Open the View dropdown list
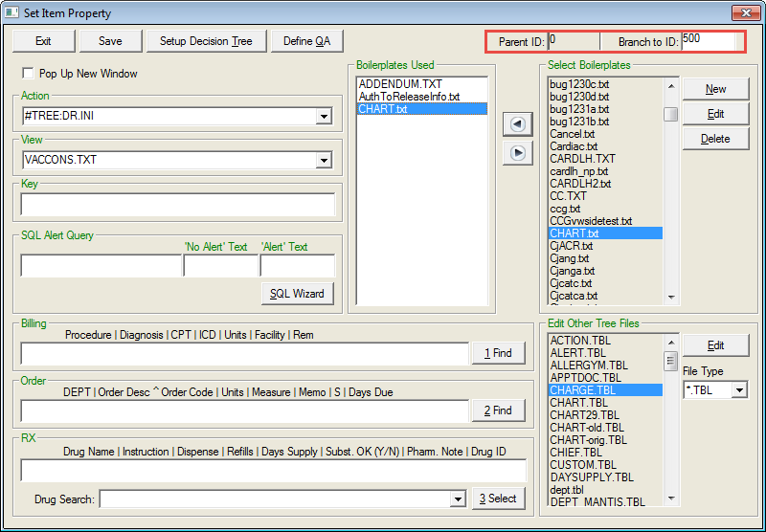The height and width of the screenshot is (532, 766). [324, 160]
